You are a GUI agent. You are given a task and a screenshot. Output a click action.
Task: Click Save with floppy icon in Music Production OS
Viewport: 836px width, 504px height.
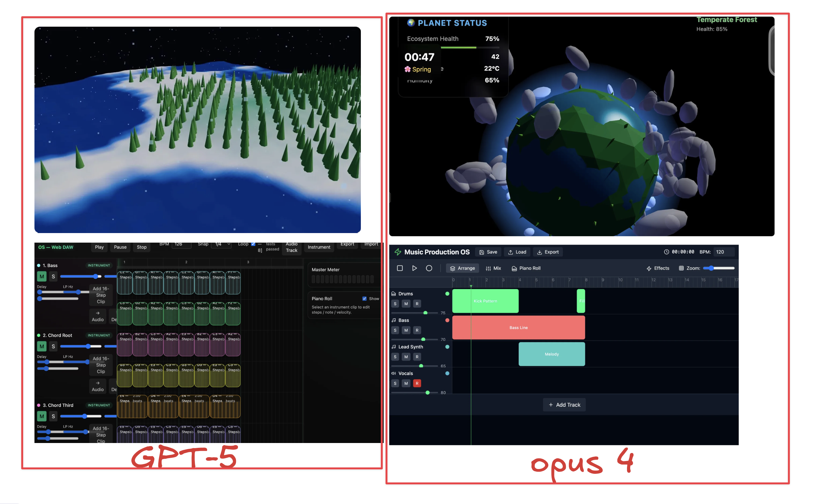[488, 252]
